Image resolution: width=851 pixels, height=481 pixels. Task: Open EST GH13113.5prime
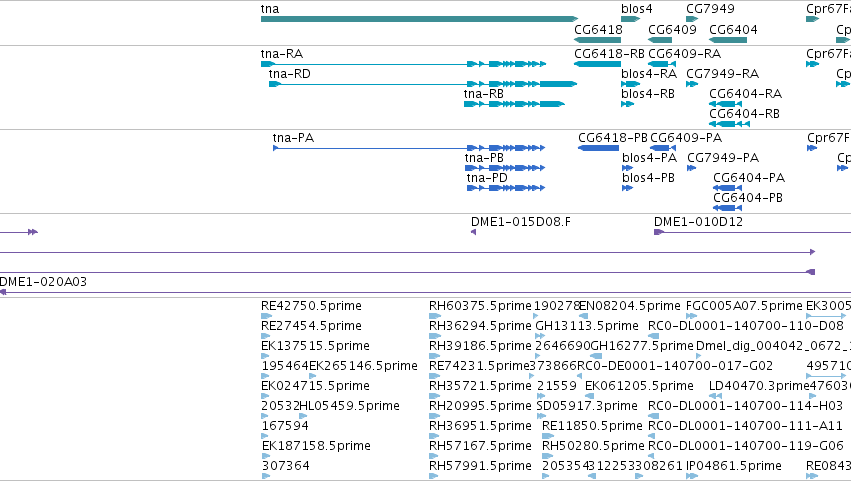click(587, 326)
